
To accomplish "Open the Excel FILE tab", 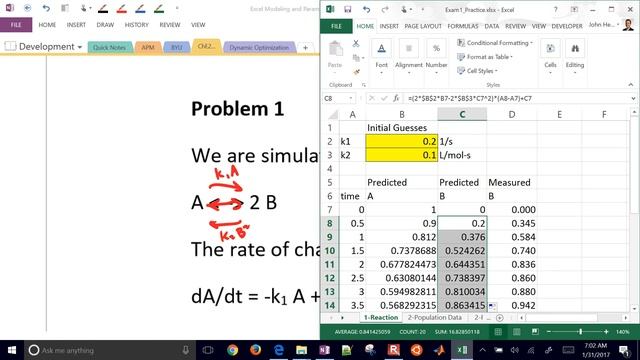I will click(336, 26).
